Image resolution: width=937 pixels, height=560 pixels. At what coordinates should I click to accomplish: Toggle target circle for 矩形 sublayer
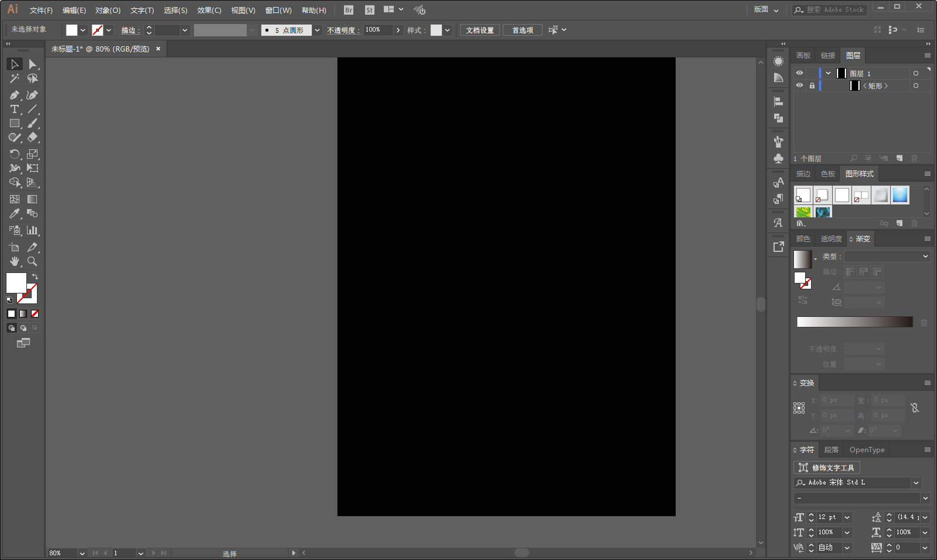tap(916, 86)
